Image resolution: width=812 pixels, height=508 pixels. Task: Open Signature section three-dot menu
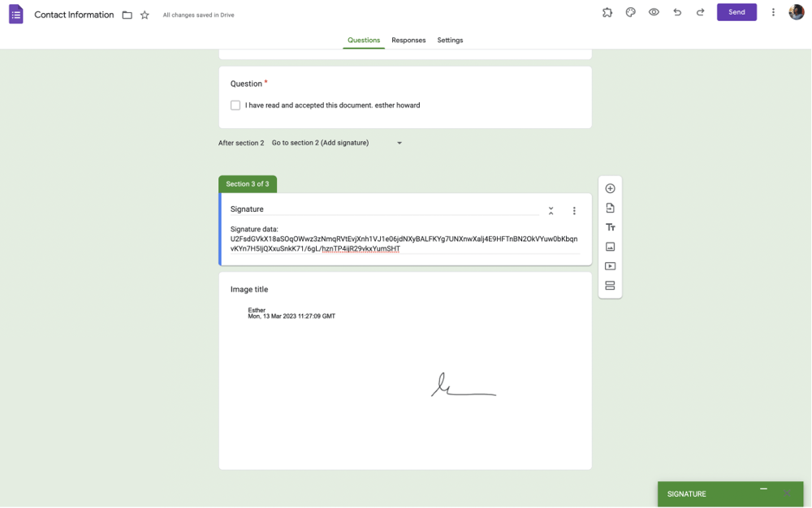pos(574,210)
